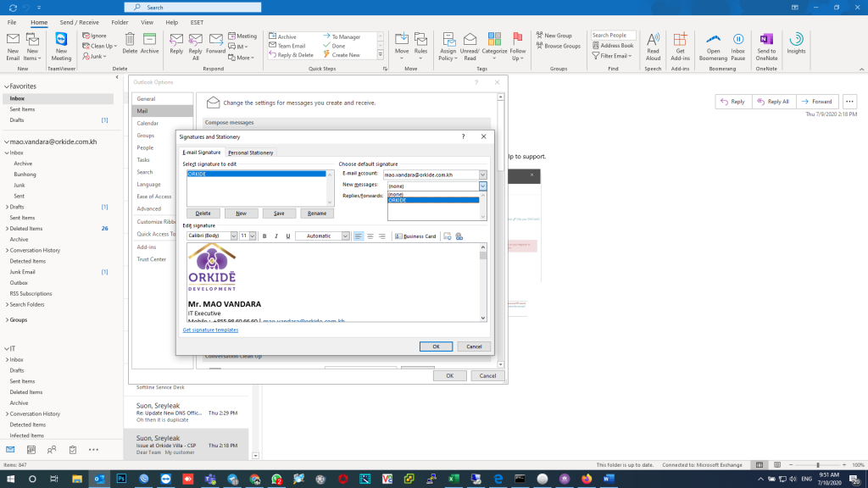The image size is (868, 488).
Task: Open Photoshop from the Windows taskbar
Action: pyautogui.click(x=121, y=479)
